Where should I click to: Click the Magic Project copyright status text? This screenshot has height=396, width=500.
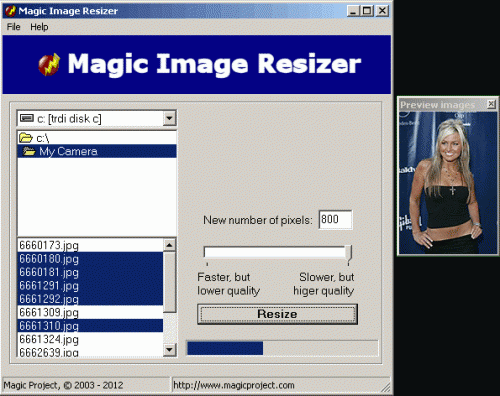pyautogui.click(x=63, y=385)
